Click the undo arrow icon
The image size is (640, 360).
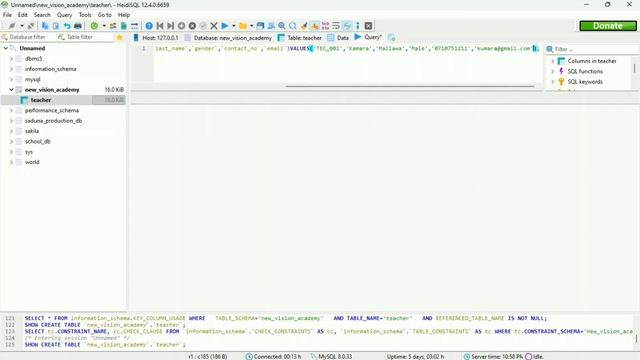click(67, 26)
